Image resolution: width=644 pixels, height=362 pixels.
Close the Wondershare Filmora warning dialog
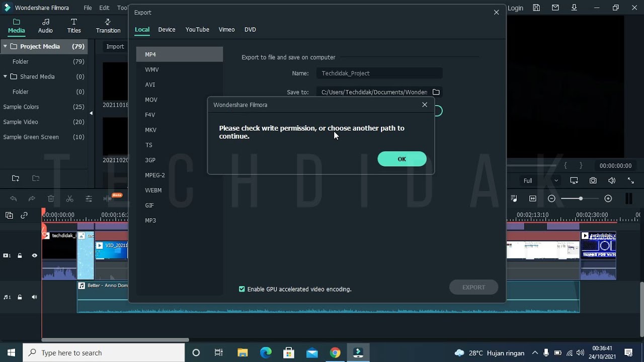pyautogui.click(x=425, y=105)
